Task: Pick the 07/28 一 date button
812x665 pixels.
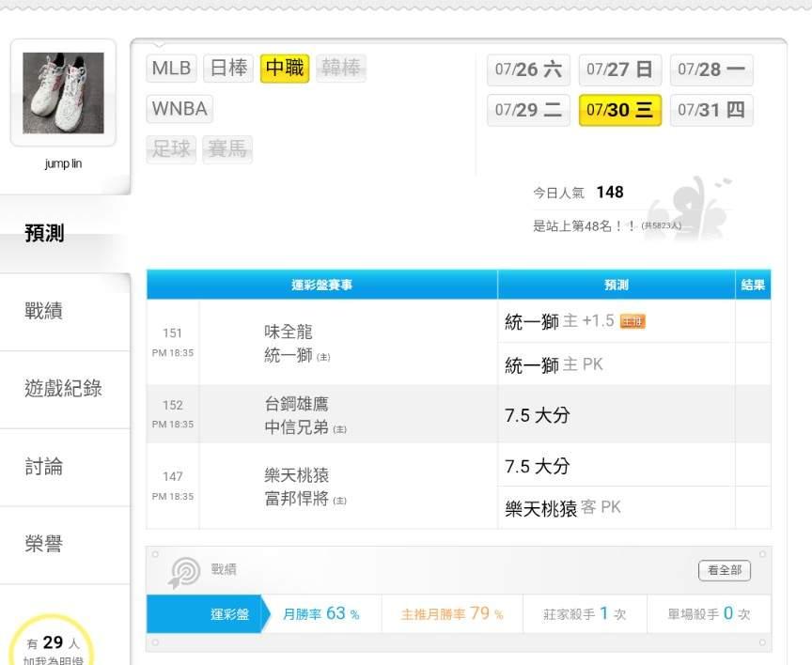Action: [710, 70]
